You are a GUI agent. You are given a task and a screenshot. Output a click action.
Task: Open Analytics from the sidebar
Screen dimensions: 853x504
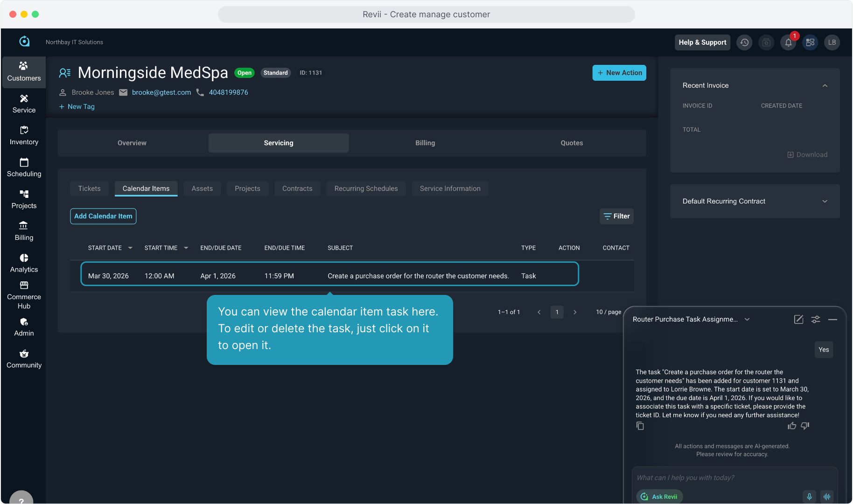click(x=24, y=263)
